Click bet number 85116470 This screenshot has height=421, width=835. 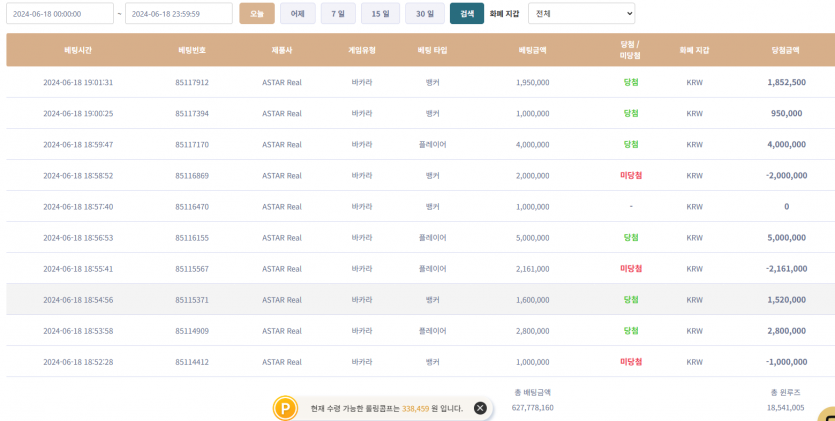(192, 207)
